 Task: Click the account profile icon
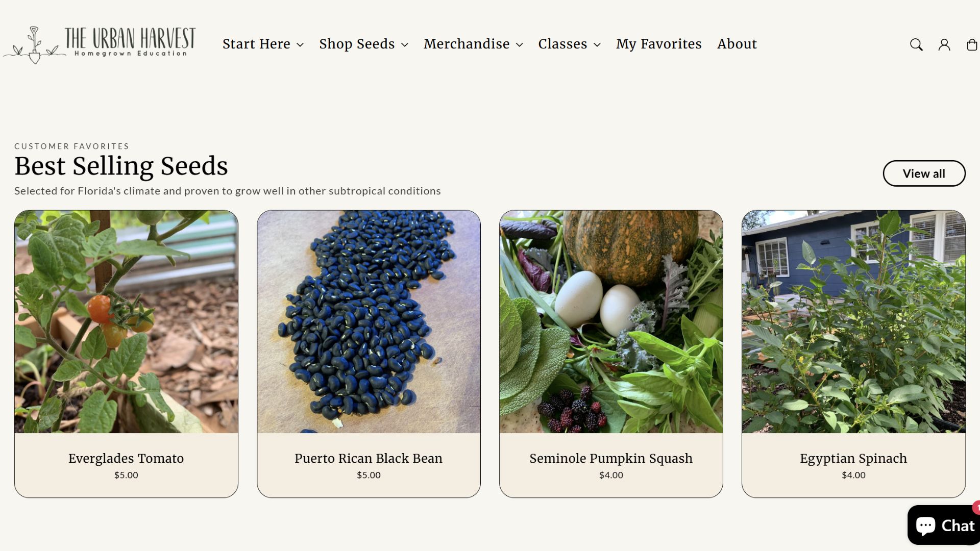pos(944,45)
